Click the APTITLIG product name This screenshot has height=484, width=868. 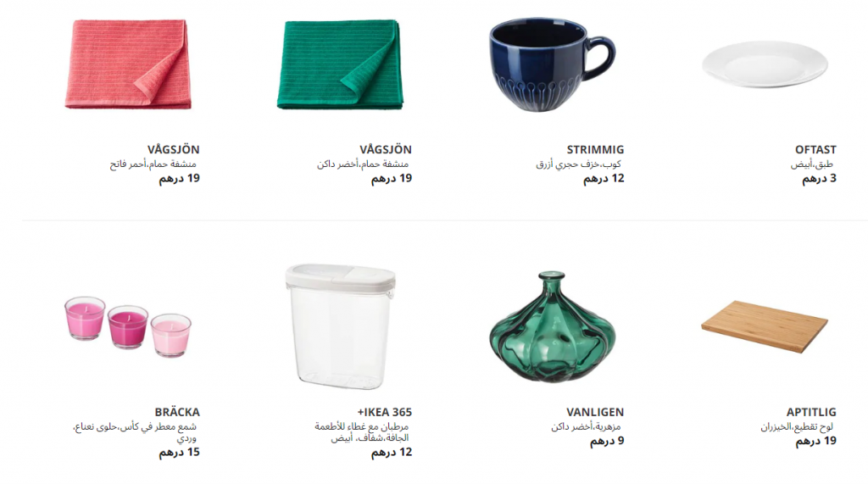811,412
